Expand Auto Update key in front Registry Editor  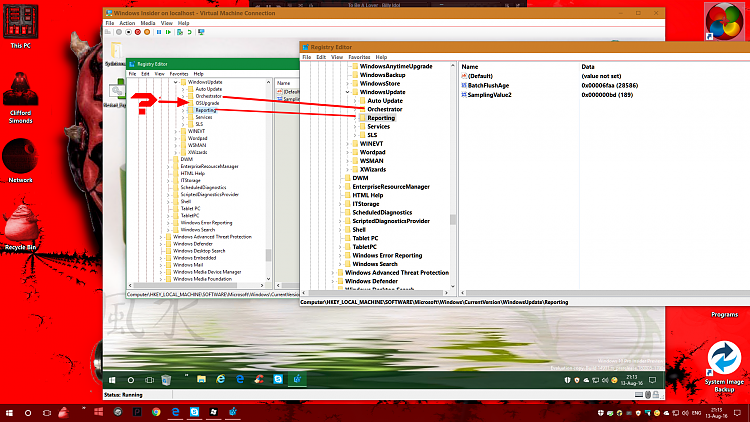(x=355, y=101)
